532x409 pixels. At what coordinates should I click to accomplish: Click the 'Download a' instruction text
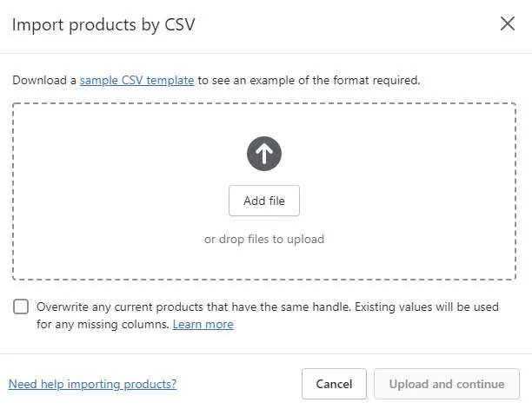[44, 80]
